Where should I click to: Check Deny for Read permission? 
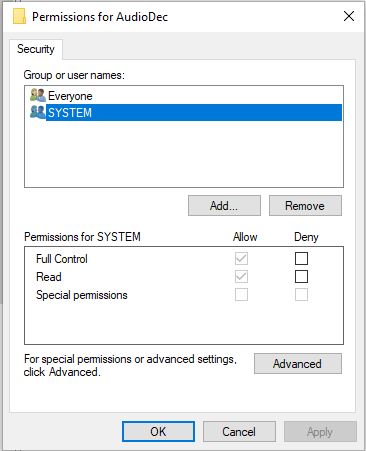click(x=301, y=277)
